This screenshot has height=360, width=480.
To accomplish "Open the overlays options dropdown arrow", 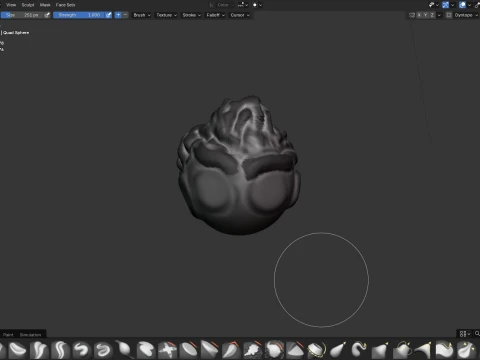I will (470, 5).
